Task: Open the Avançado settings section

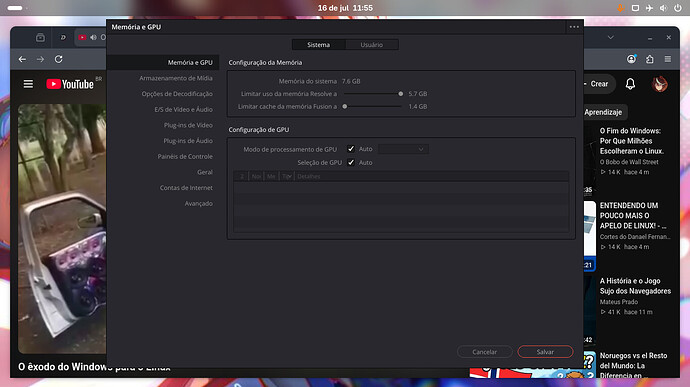Action: tap(198, 203)
